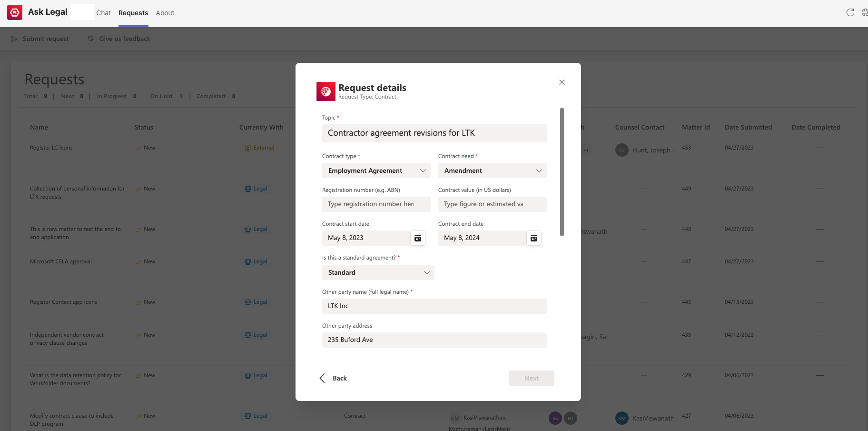
Task: Click Matter Id 453 cell
Action: 686,148
